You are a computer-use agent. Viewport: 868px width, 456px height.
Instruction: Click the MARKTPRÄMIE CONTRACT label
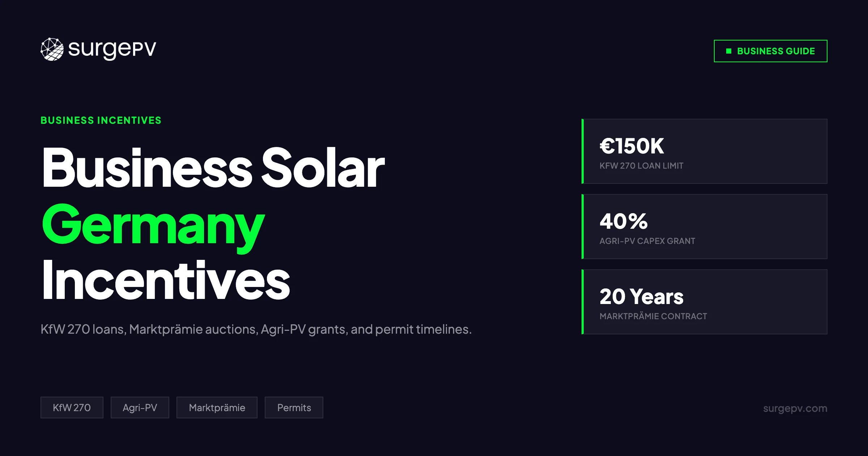(653, 316)
